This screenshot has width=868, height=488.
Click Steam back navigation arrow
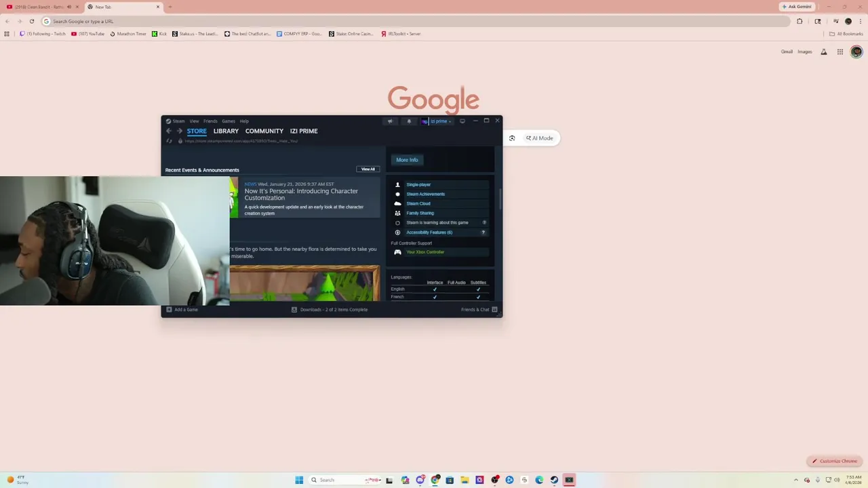coord(169,131)
